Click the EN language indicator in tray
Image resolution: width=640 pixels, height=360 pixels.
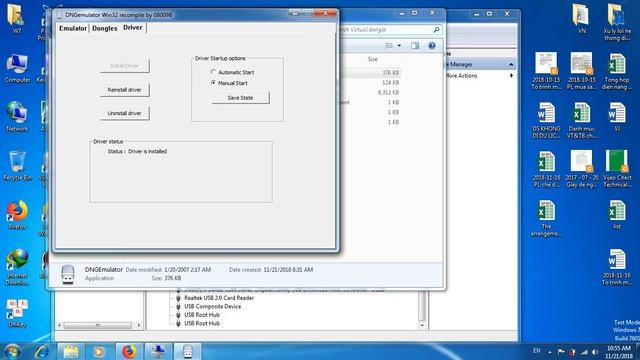(x=537, y=351)
